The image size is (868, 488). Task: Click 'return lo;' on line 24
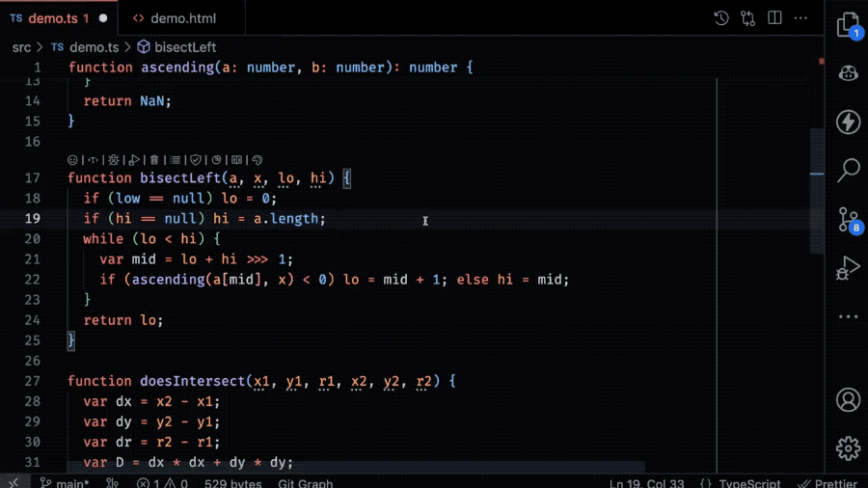point(122,320)
